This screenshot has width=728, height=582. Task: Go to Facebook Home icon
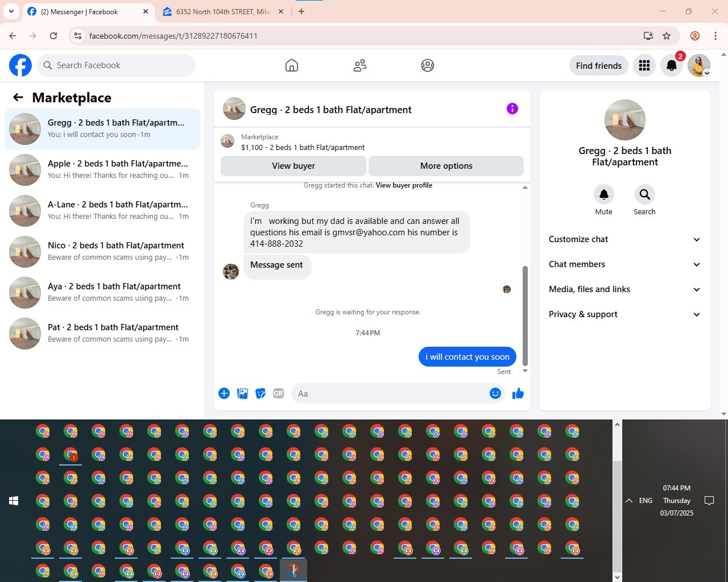292,65
